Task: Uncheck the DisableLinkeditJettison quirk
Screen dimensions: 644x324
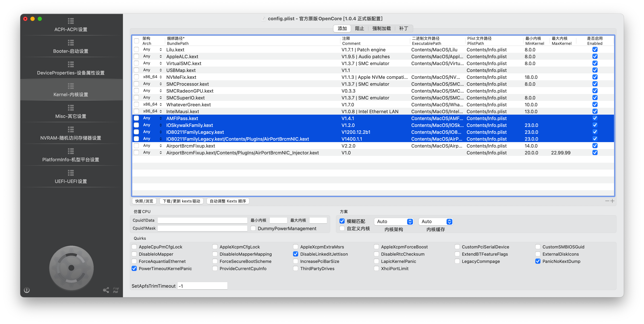Action: tap(295, 254)
